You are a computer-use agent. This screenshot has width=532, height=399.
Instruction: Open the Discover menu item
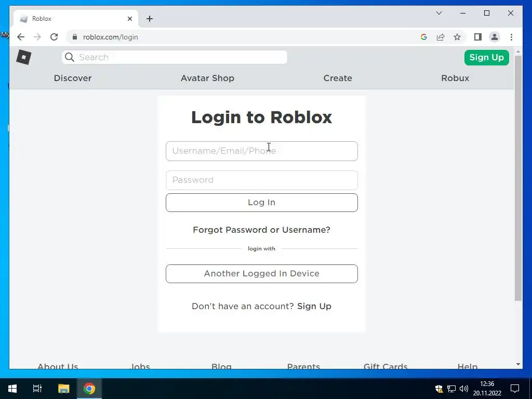(73, 78)
